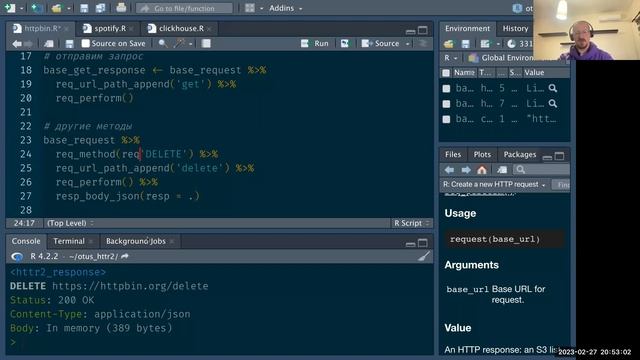
Task: Open the Import Dataset dropdown arrow
Action: 498,44
